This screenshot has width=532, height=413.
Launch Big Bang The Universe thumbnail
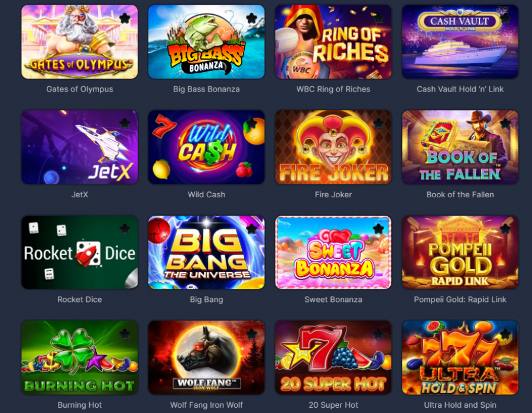tap(206, 252)
